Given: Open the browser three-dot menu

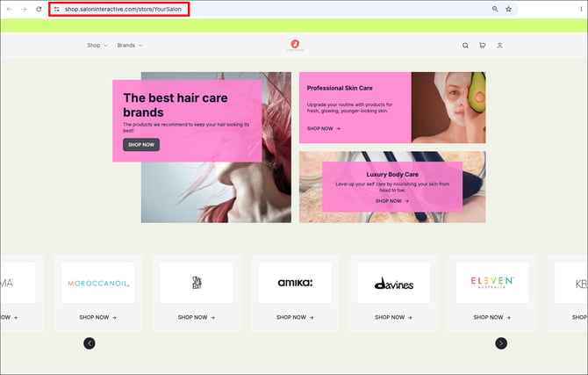Looking at the screenshot, I should click(581, 9).
